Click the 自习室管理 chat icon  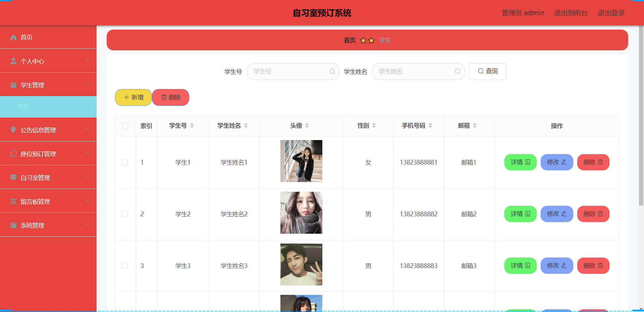click(13, 177)
